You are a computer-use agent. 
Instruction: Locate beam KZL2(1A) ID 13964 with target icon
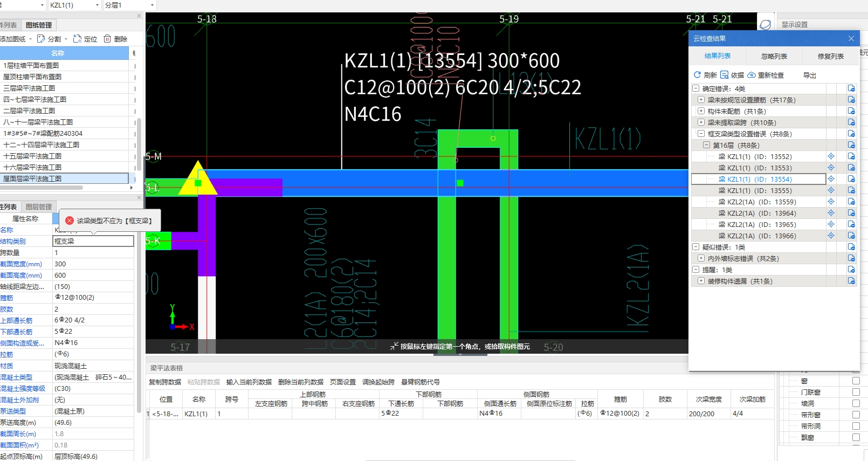(x=831, y=213)
